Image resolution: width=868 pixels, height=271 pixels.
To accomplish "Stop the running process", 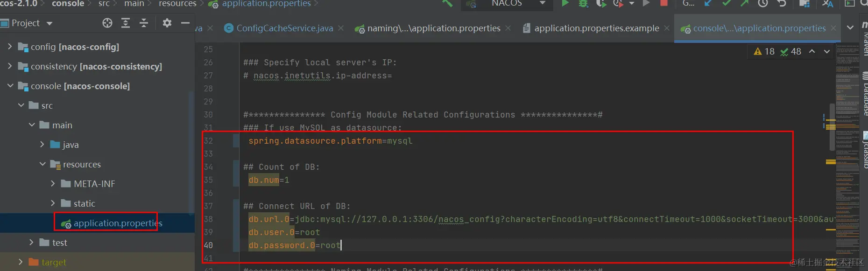I will 664,3.
